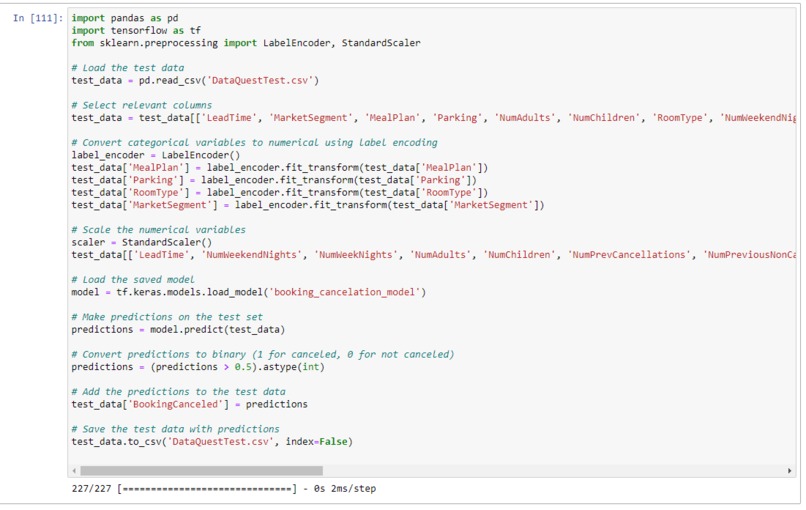Click the '# Scale the numerical variables' comment

pyautogui.click(x=158, y=230)
